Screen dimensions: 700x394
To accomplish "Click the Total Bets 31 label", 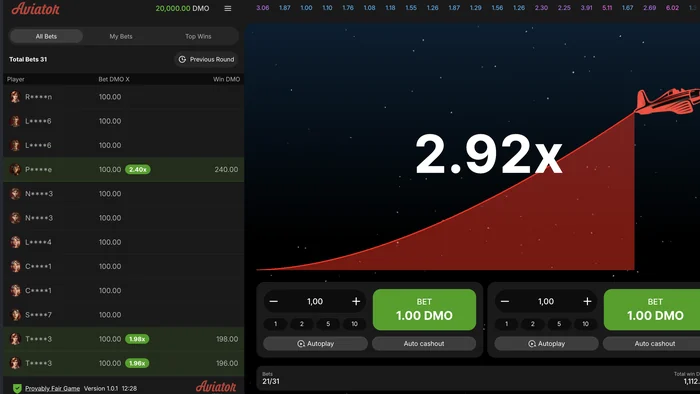I will point(28,59).
